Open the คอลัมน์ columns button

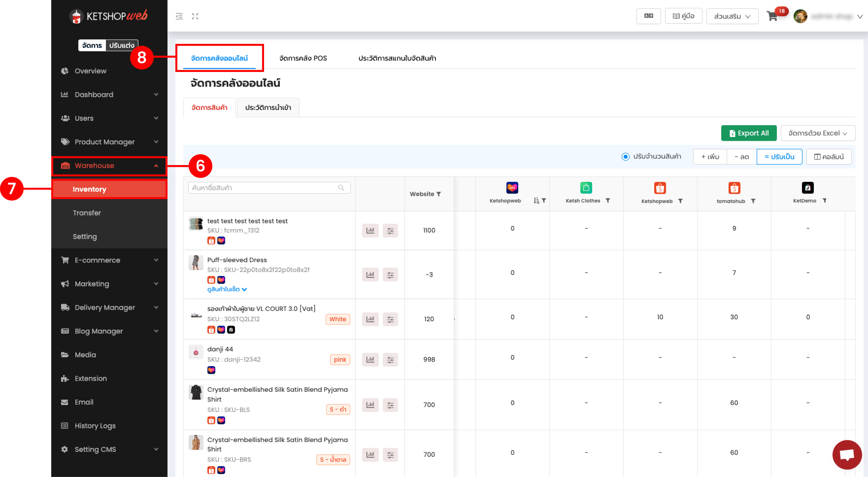pyautogui.click(x=829, y=157)
